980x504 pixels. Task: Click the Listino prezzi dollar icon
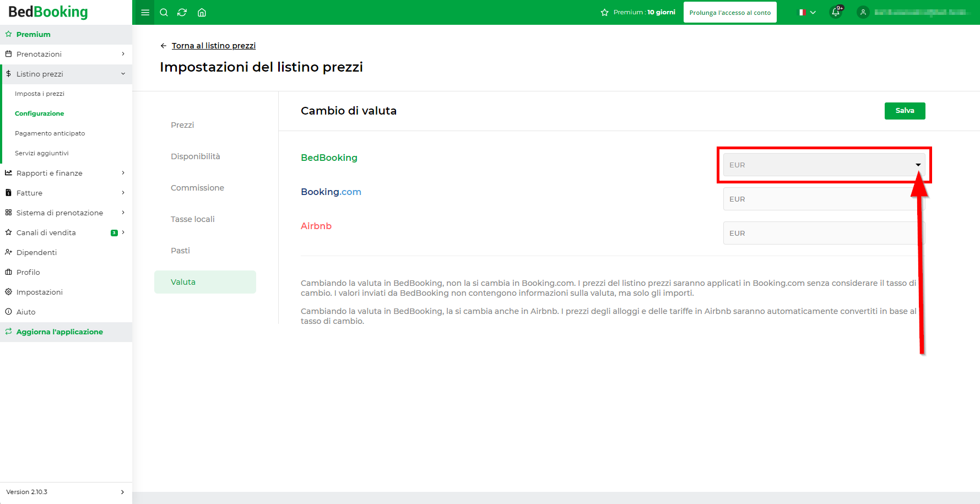point(8,74)
